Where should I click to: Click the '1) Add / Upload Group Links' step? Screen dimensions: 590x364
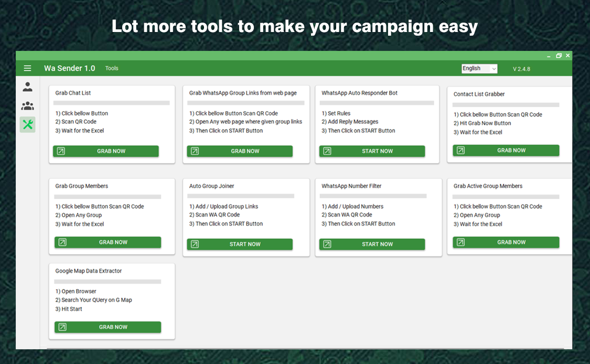click(223, 206)
